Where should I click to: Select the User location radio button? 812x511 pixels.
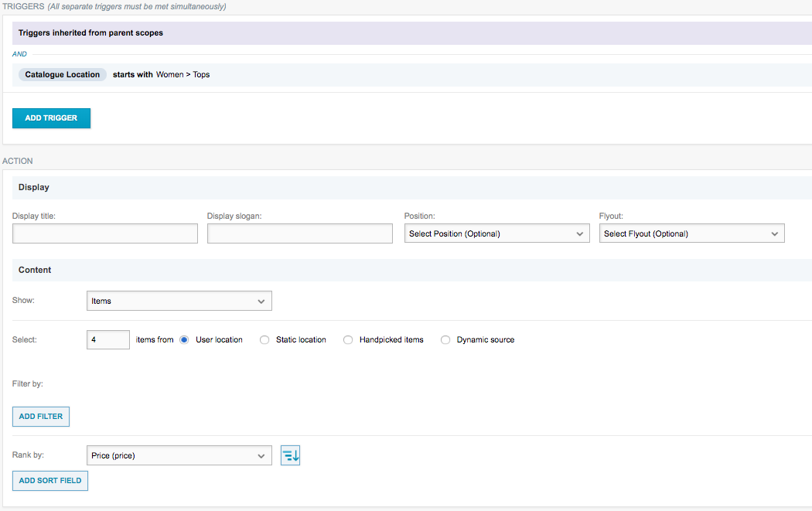pos(184,339)
